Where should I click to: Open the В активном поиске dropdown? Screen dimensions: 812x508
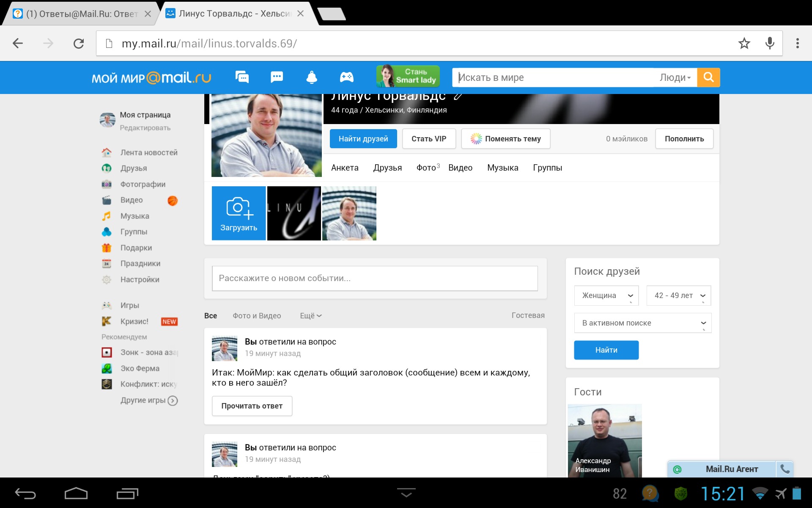point(642,323)
